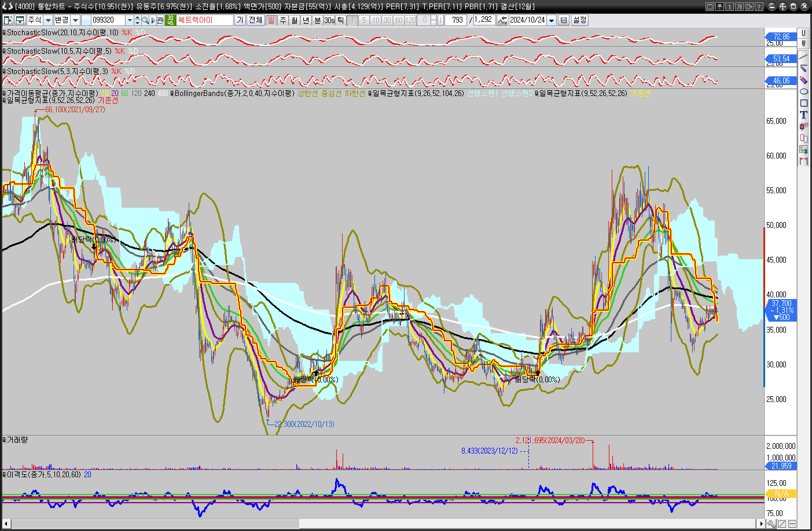Click the play arrow next to search icon
The height and width of the screenshot is (531, 812).
(153, 20)
